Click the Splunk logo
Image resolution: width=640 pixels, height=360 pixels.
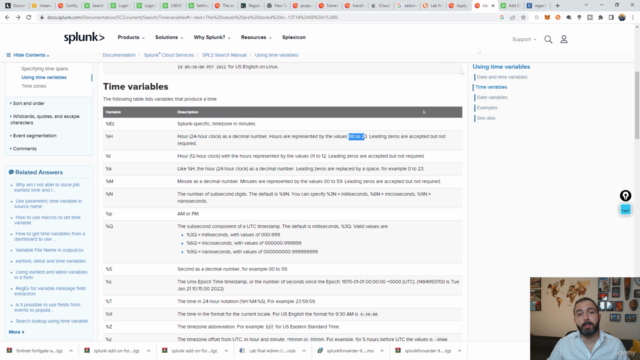pyautogui.click(x=84, y=38)
